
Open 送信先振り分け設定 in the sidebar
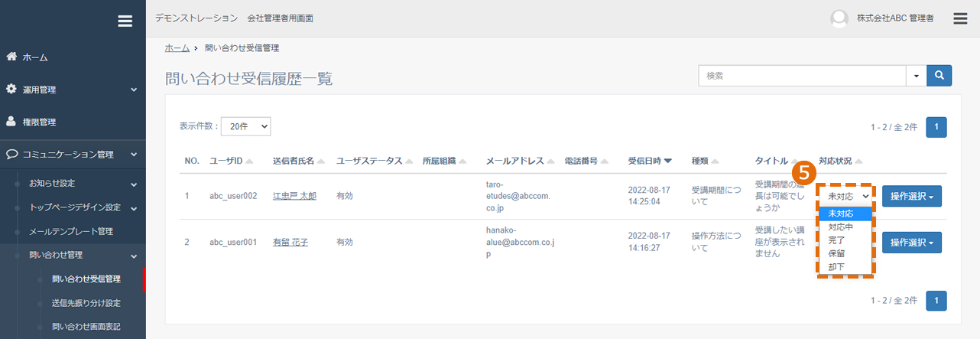(86, 303)
